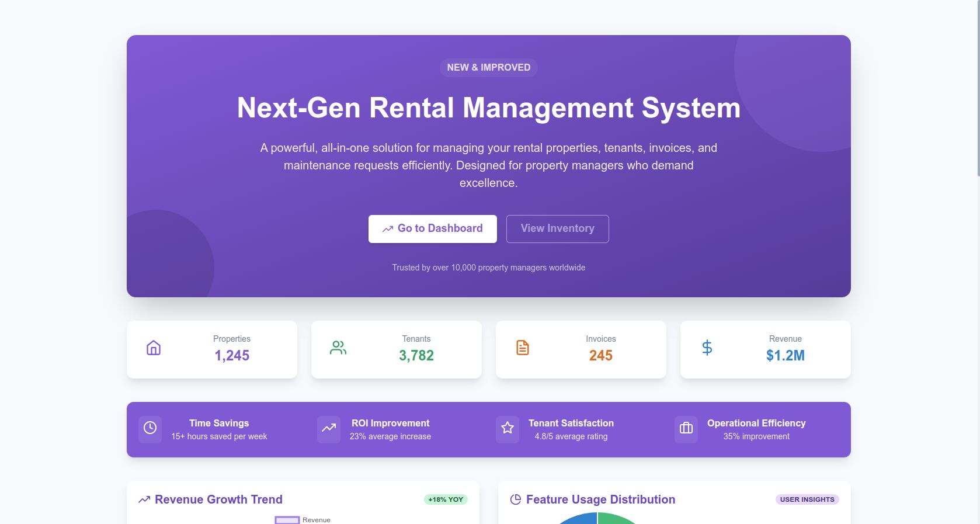
Task: Click the pie chart icon next to Feature Usage Distribution
Action: [x=516, y=499]
